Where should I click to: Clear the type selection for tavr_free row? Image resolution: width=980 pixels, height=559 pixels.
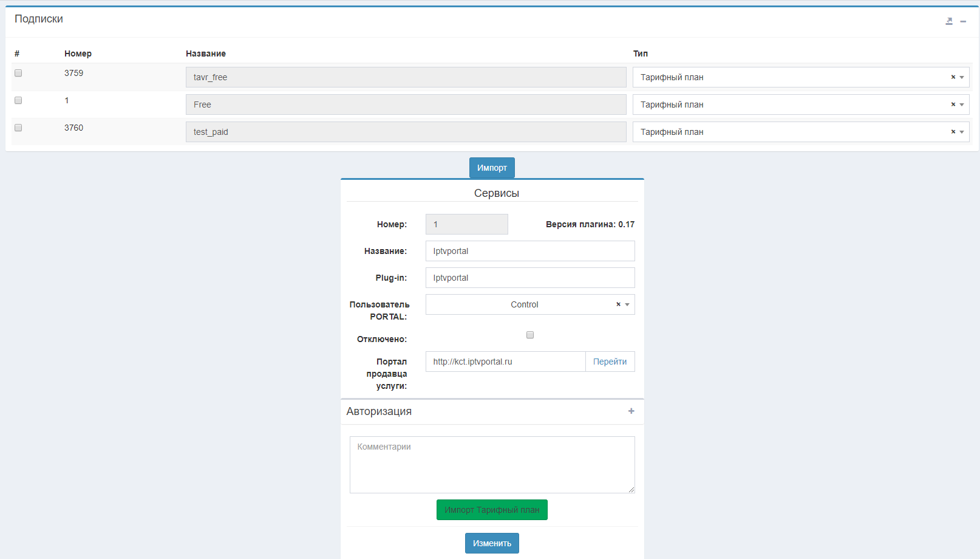[953, 77]
